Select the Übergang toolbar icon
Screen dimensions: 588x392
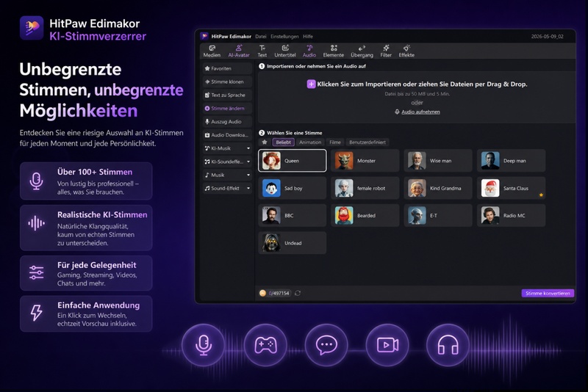coord(362,51)
